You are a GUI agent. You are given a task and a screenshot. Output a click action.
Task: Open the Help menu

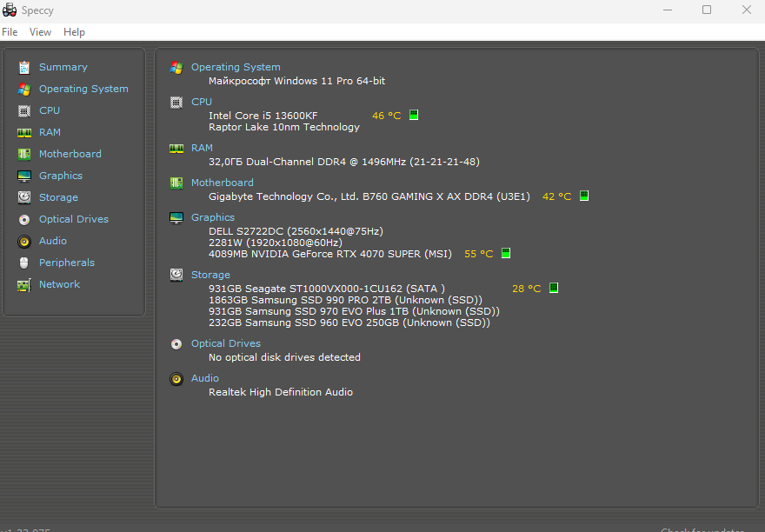pos(75,32)
